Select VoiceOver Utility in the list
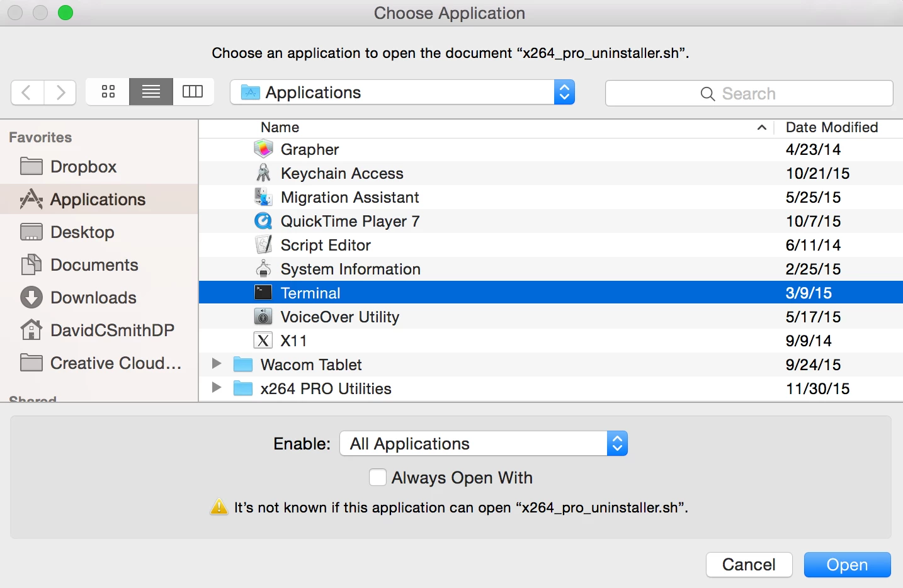This screenshot has height=588, width=903. 340,317
